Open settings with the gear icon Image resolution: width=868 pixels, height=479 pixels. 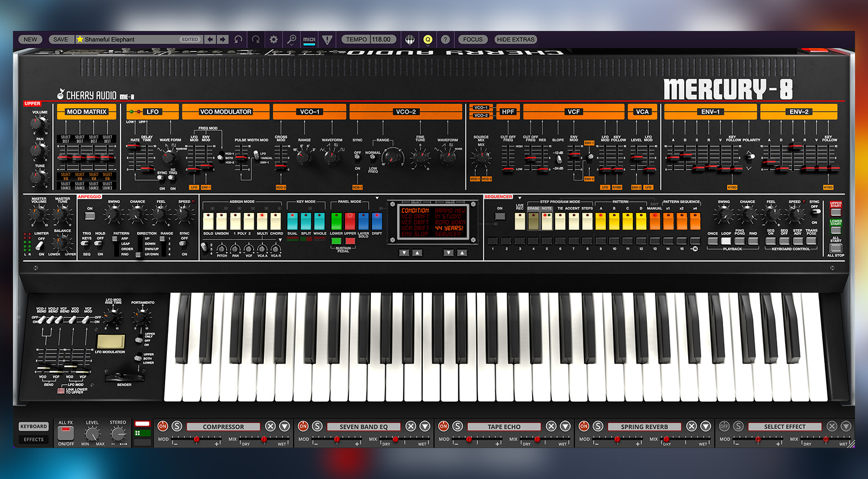pyautogui.click(x=274, y=39)
